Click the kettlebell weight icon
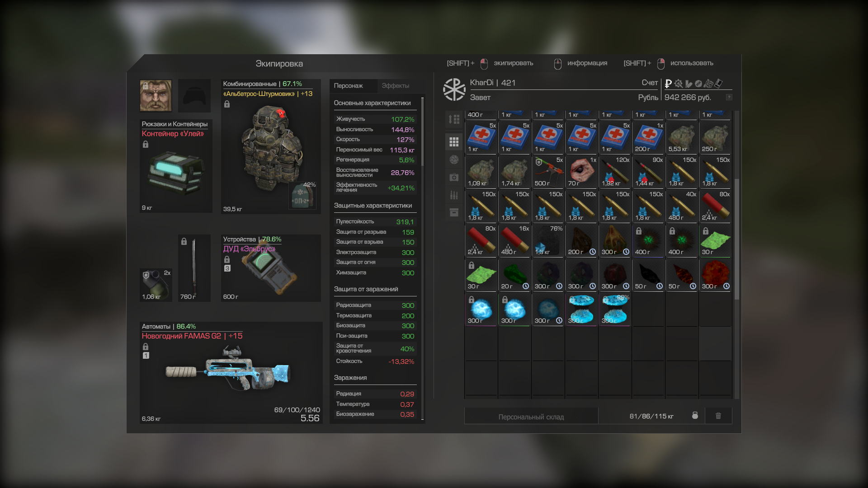 695,416
